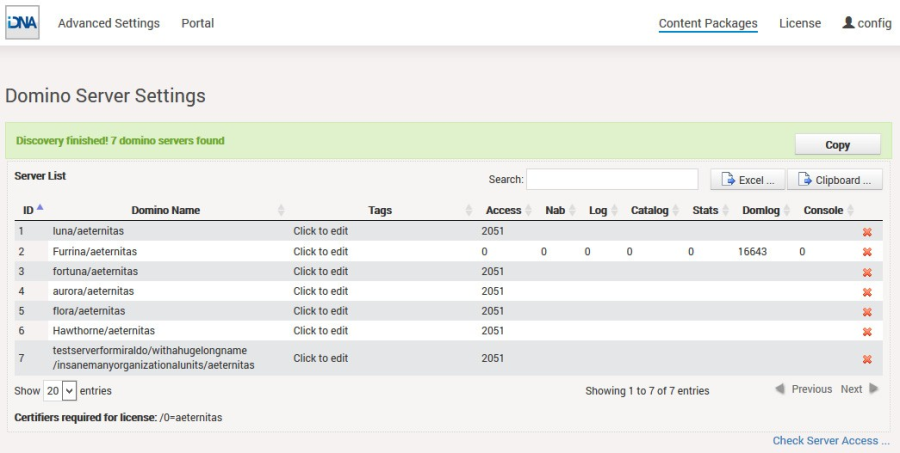The height and width of the screenshot is (453, 900).
Task: Click the flora/aeternitas name cell
Action: [x=88, y=311]
